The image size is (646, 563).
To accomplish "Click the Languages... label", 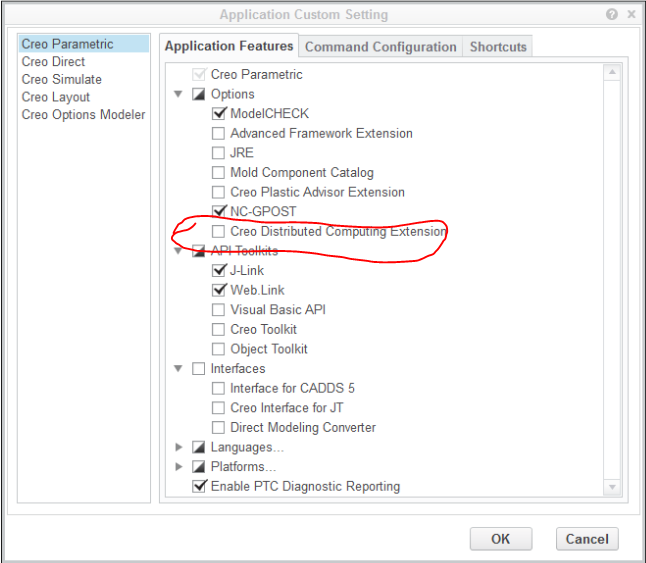I will point(247,447).
